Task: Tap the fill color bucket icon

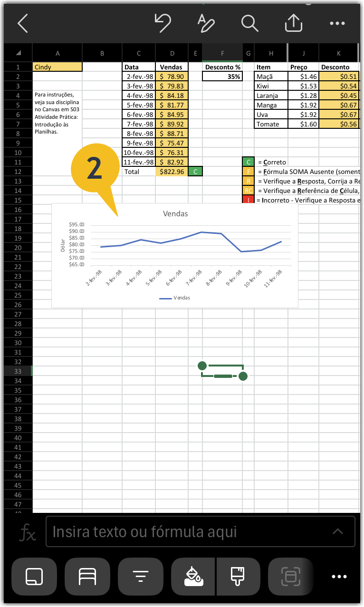Action: (193, 577)
